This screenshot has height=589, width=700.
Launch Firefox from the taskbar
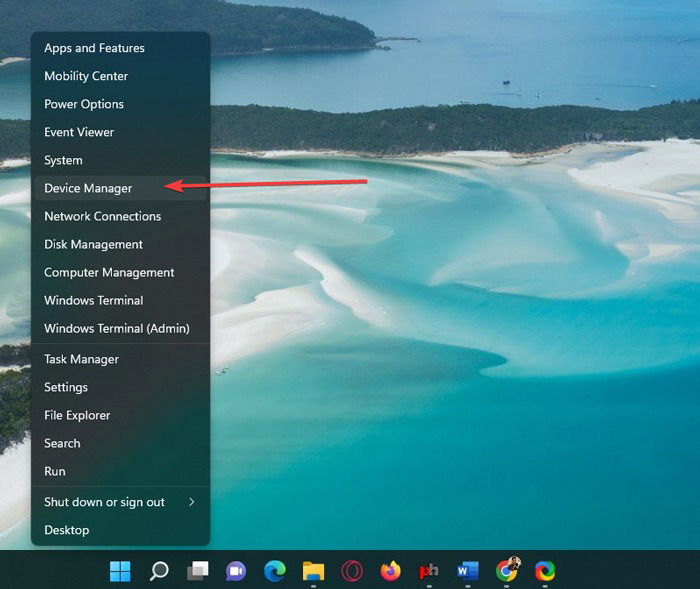(x=390, y=571)
